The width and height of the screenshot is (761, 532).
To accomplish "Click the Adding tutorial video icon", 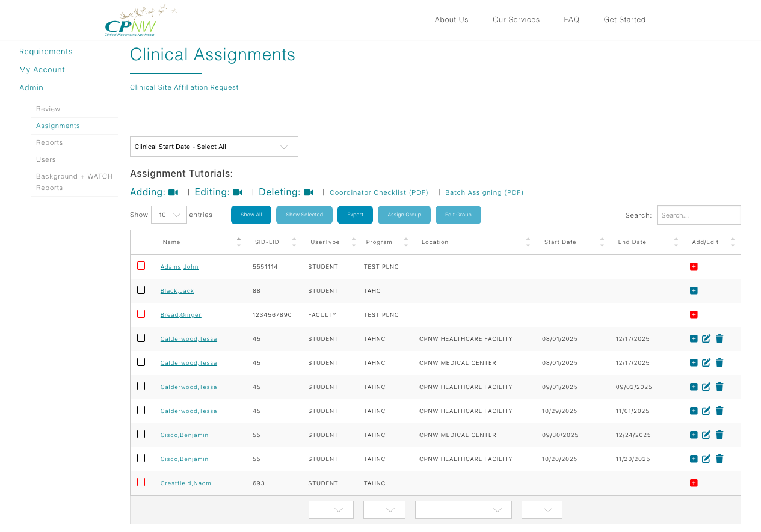I will coord(174,192).
